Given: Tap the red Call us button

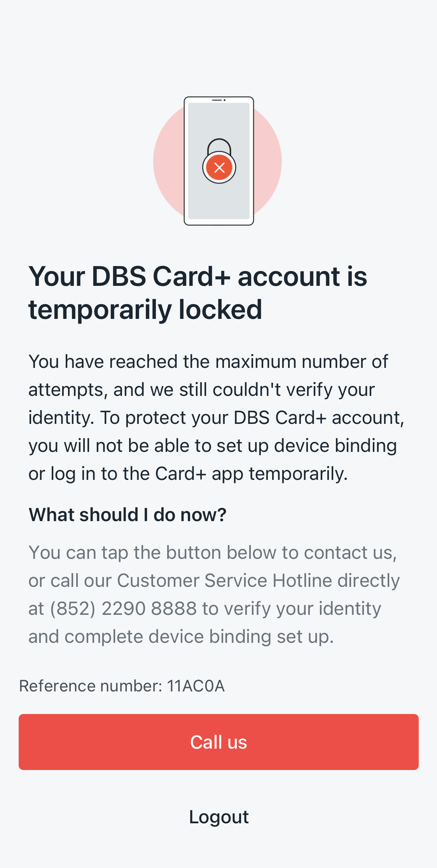Looking at the screenshot, I should coord(218,742).
